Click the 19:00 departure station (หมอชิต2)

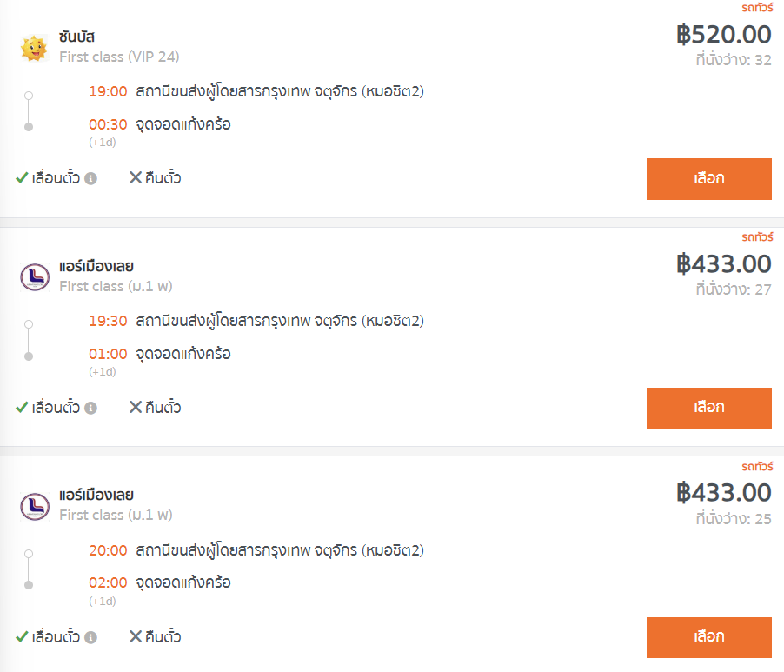pos(280,91)
